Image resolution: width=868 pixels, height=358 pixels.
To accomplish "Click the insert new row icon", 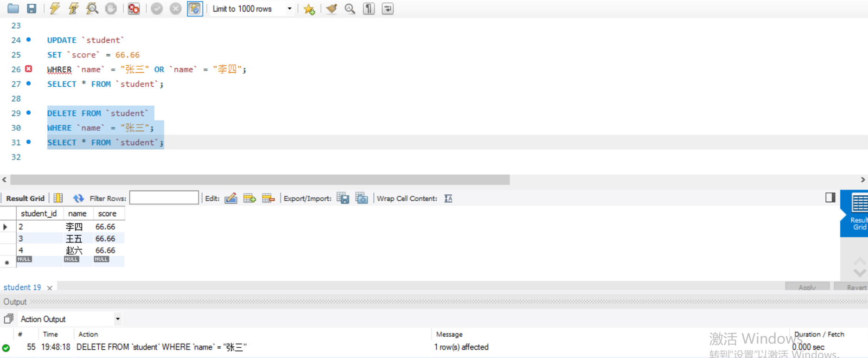I will (x=249, y=198).
